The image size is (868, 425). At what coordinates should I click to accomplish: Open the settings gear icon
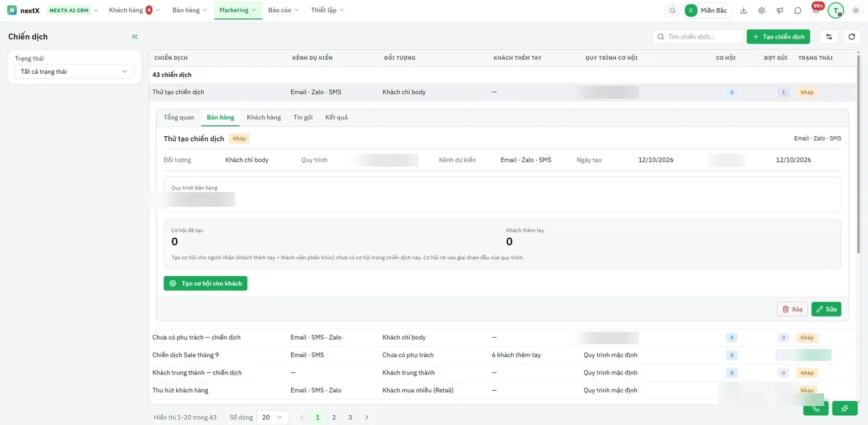pos(762,10)
